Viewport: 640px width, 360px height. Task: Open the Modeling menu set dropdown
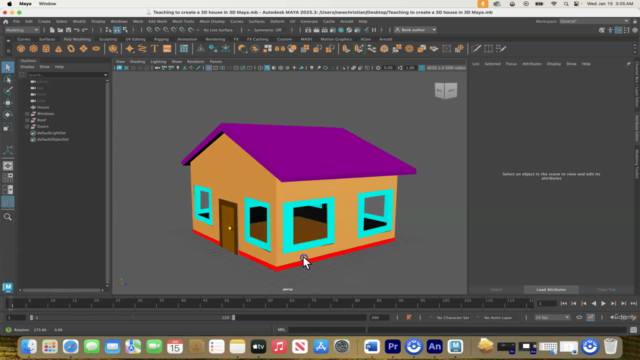(x=22, y=30)
